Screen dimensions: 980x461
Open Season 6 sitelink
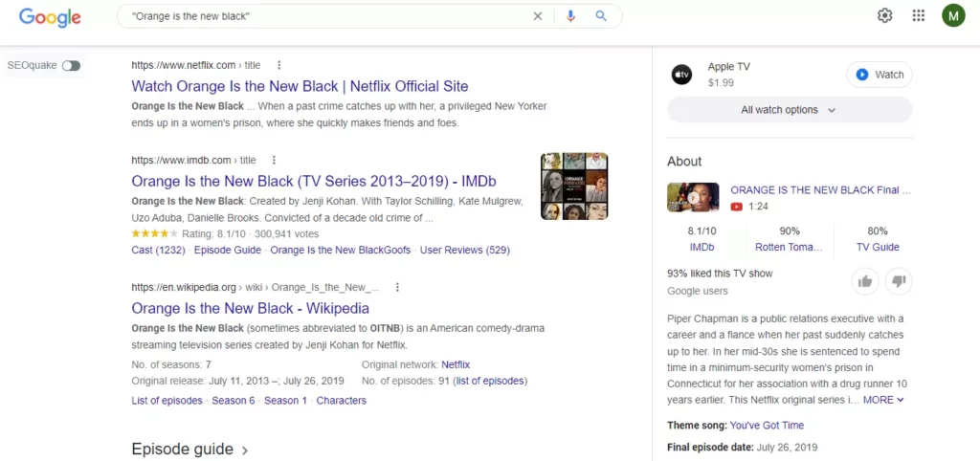pyautogui.click(x=234, y=401)
